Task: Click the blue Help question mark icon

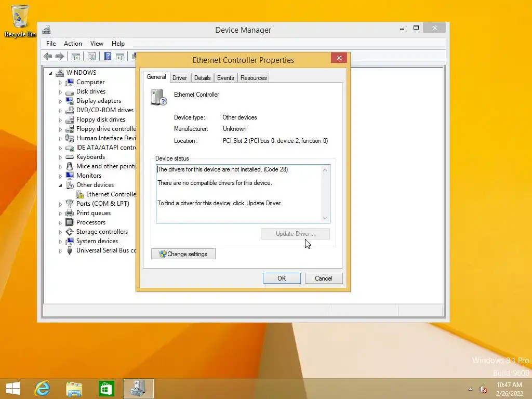Action: pyautogui.click(x=108, y=56)
